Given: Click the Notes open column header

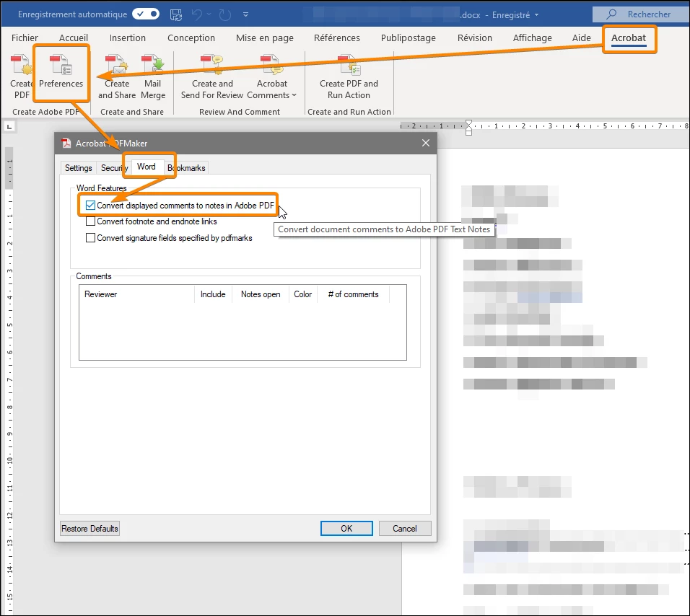Looking at the screenshot, I should click(261, 294).
